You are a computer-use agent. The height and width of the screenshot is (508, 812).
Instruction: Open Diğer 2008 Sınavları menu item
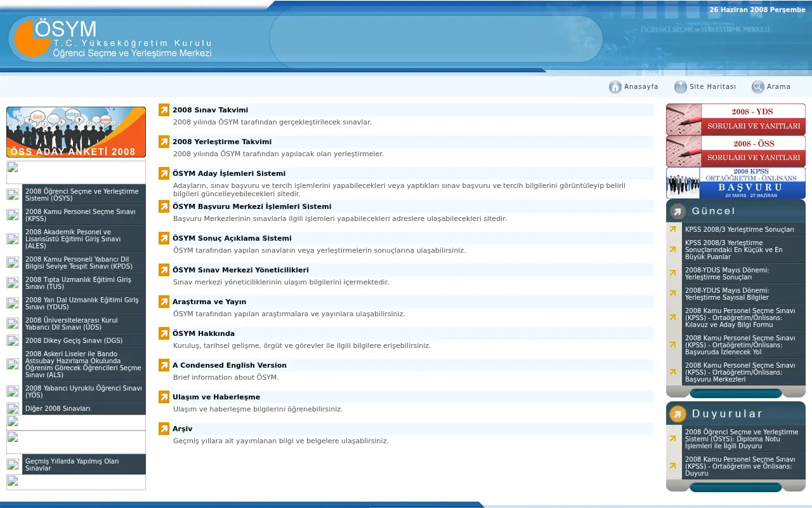pyautogui.click(x=84, y=408)
